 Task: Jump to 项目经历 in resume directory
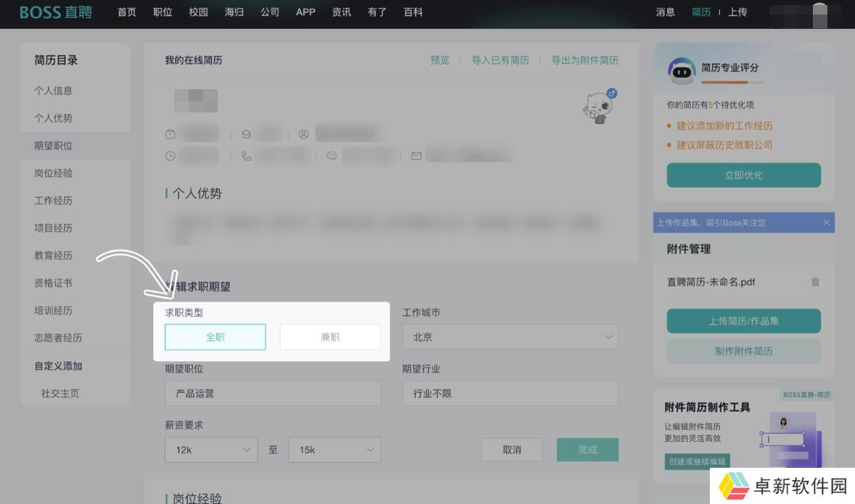(54, 228)
